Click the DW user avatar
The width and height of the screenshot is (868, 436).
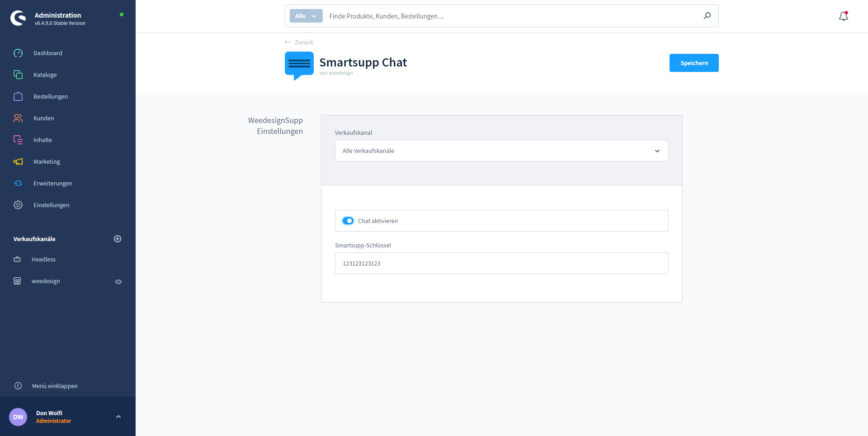coord(18,417)
